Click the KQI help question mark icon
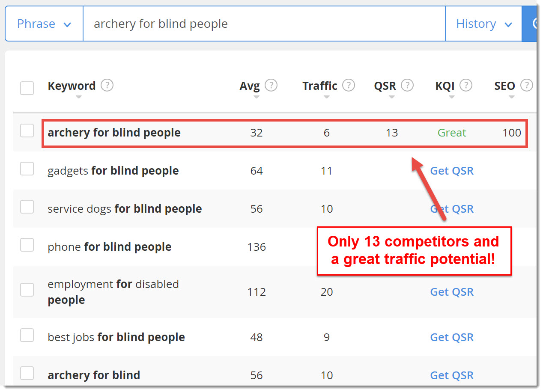The image size is (543, 392). pyautogui.click(x=465, y=86)
